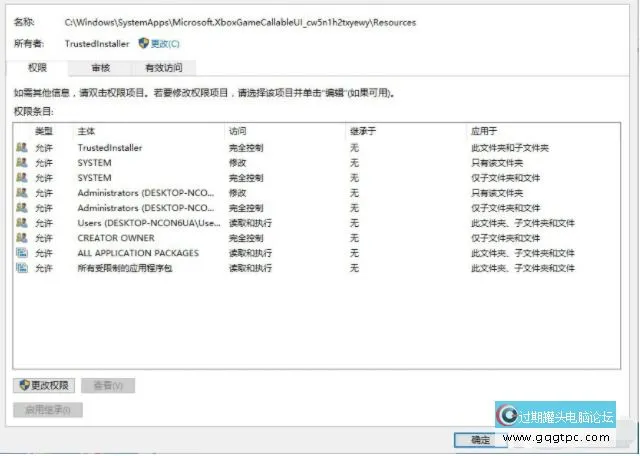Select the TrustedInstaller principal entry
Viewport: 640px width, 456px height.
click(x=110, y=148)
